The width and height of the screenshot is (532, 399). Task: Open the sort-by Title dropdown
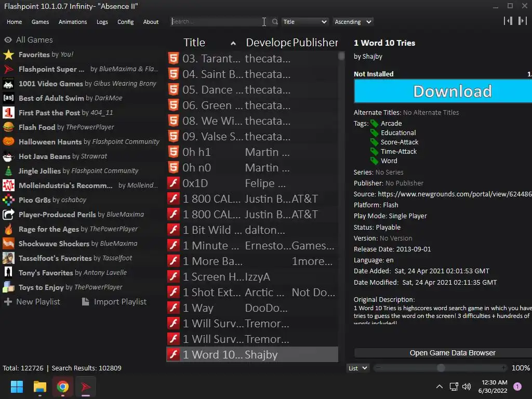click(x=305, y=22)
